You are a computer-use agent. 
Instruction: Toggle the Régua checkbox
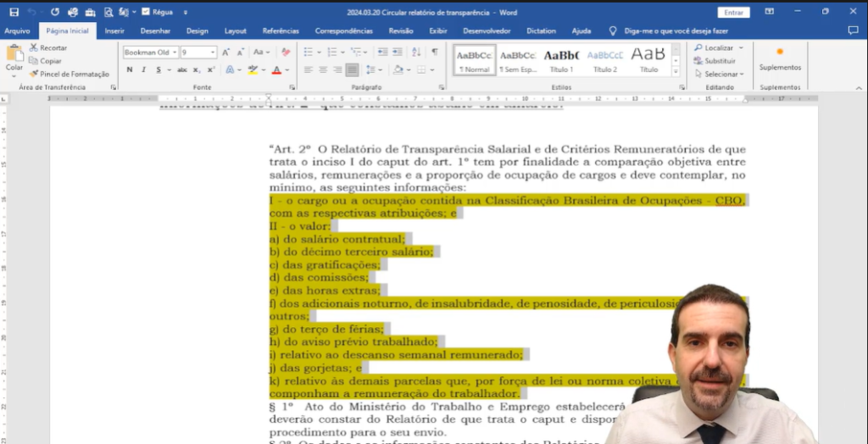coord(146,12)
